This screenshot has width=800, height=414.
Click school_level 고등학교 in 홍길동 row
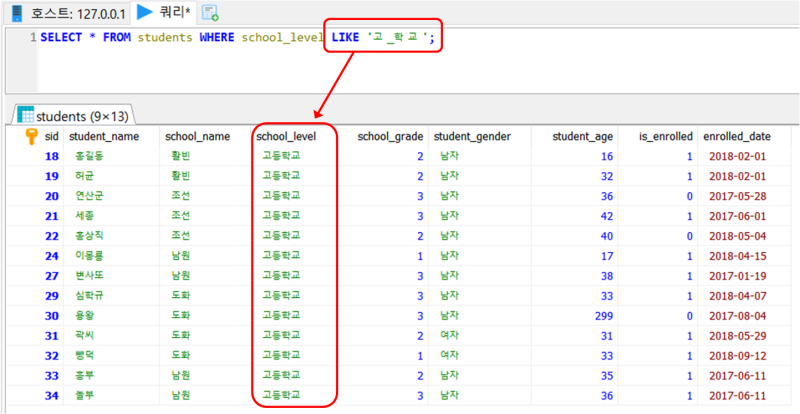pyautogui.click(x=281, y=156)
